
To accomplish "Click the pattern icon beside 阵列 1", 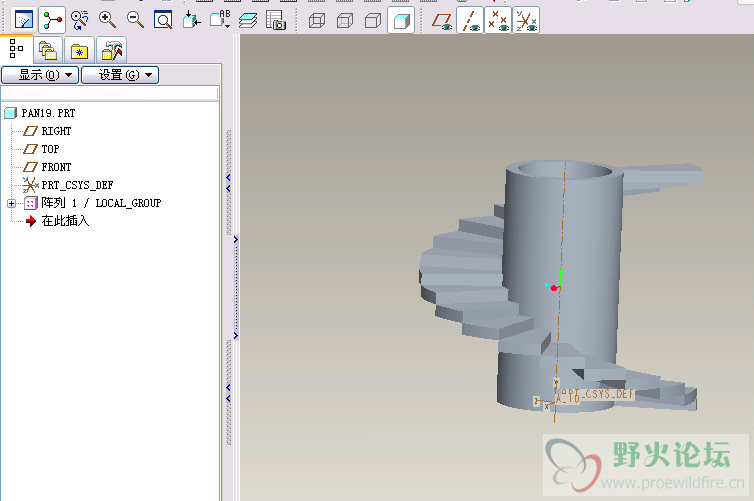I will click(x=30, y=203).
